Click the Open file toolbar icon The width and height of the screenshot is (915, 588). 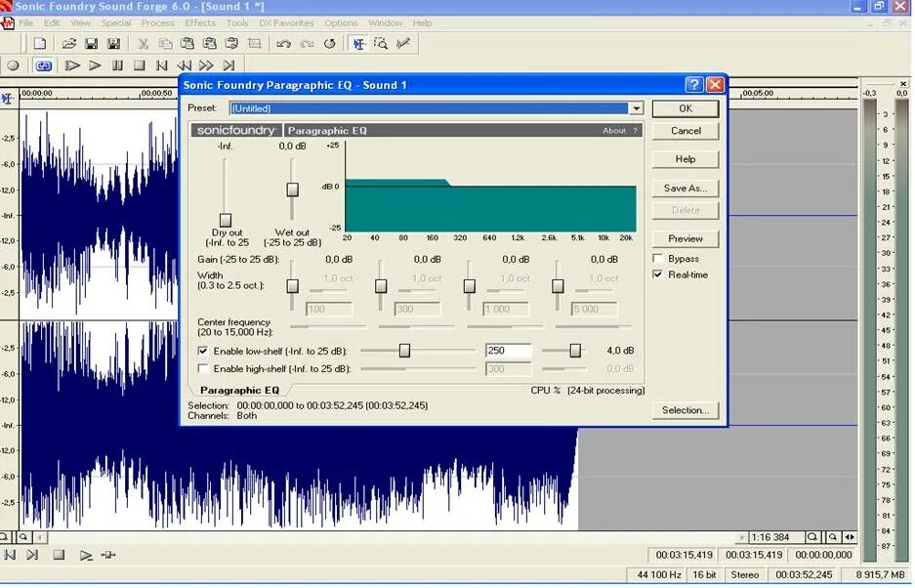[x=69, y=44]
